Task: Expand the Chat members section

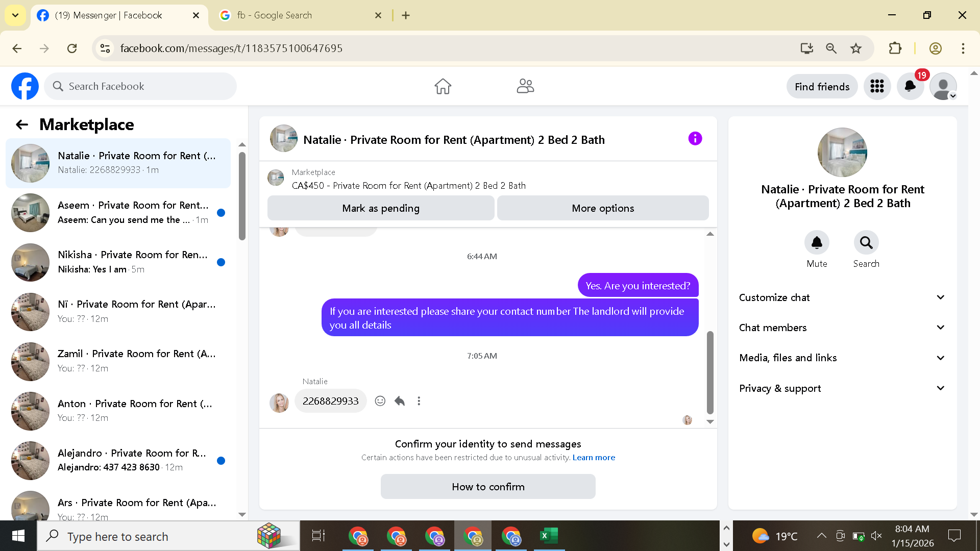Action: (842, 328)
